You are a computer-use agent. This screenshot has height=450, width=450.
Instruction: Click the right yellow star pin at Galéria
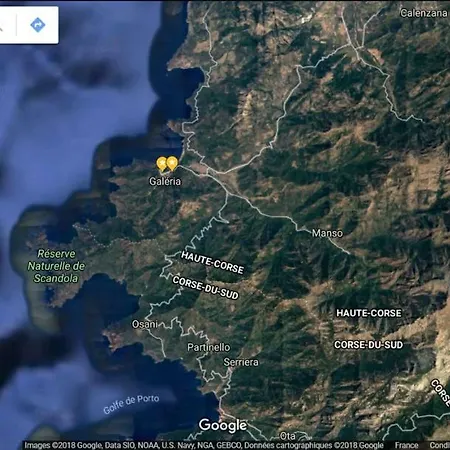point(172,164)
